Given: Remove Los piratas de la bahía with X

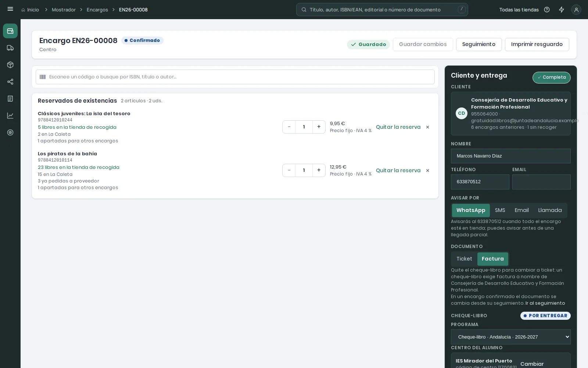Looking at the screenshot, I should click(427, 170).
